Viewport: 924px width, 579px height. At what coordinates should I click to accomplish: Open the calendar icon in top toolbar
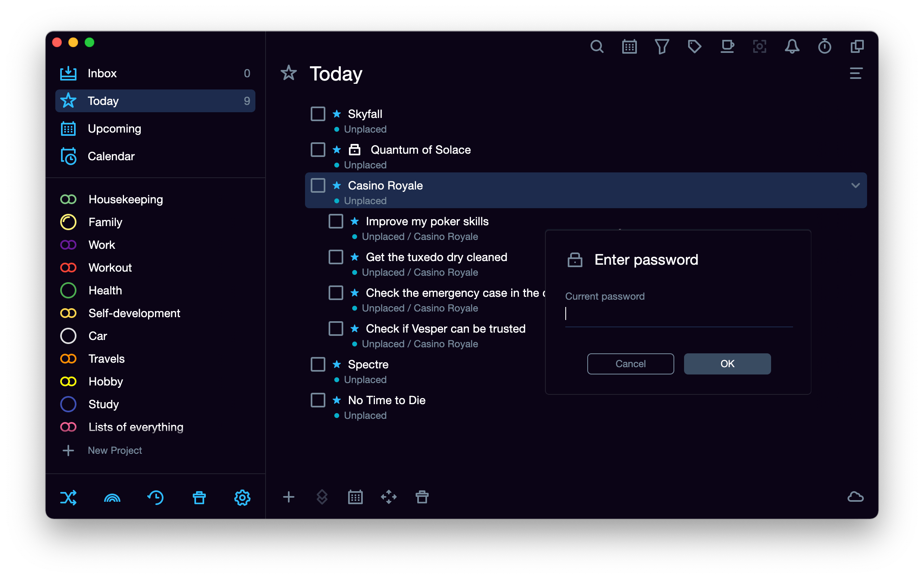point(629,47)
